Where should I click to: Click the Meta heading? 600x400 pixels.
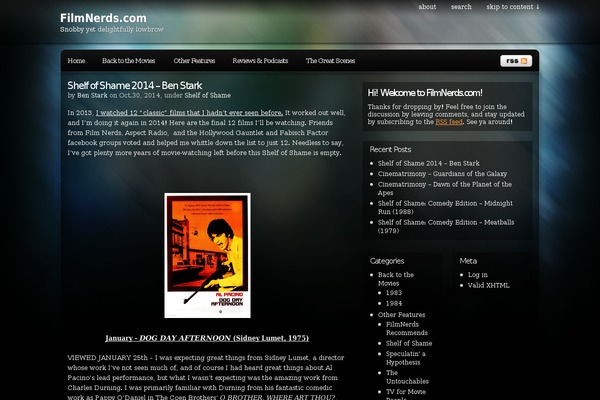click(468, 261)
